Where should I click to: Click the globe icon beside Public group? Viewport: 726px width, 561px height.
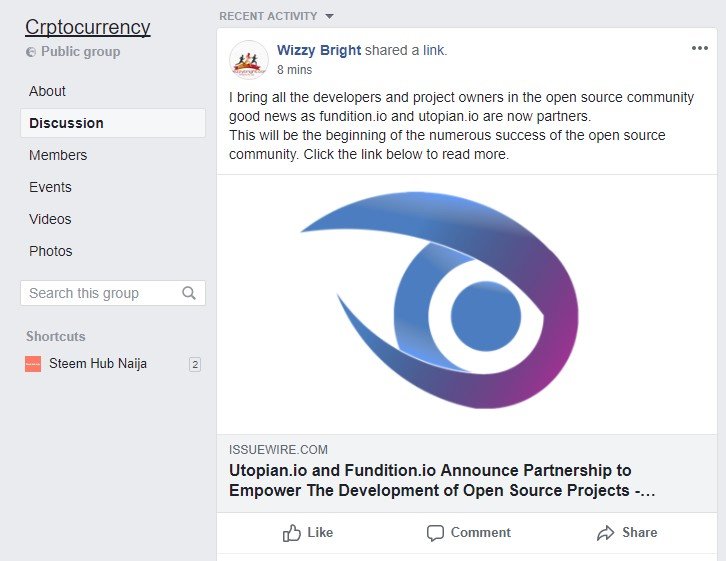31,52
